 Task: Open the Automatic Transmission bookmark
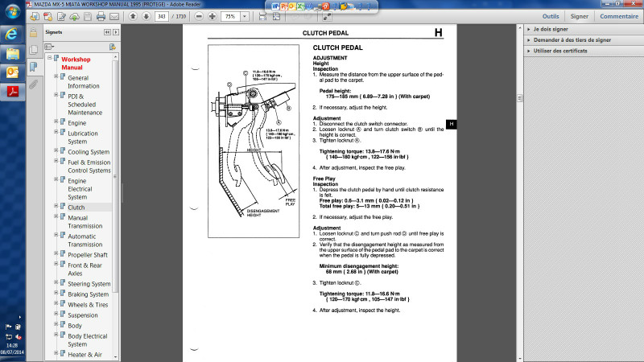85,240
